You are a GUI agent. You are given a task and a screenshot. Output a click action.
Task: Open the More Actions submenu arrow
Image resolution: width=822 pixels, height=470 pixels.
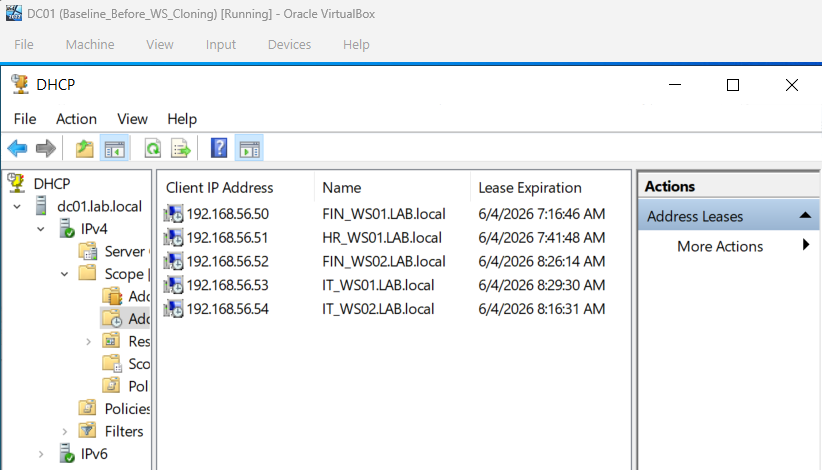coord(806,245)
